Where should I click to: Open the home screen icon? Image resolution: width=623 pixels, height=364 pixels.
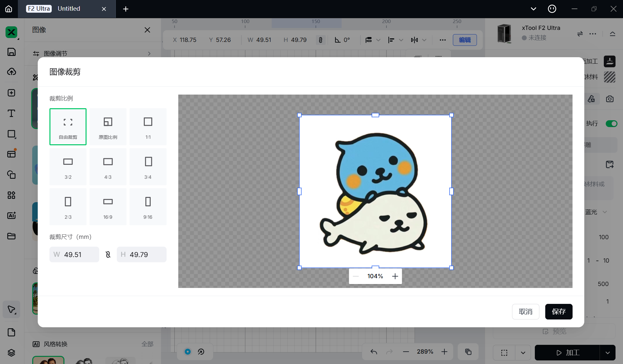(9, 9)
